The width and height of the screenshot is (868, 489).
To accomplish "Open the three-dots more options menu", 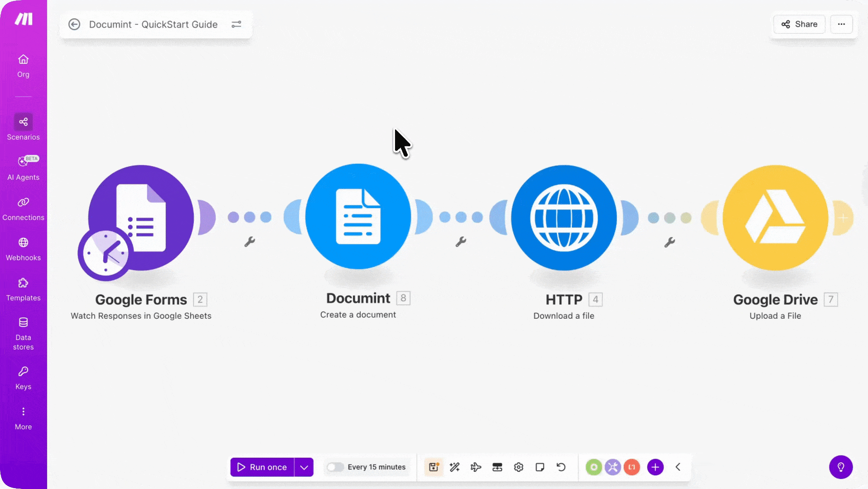I will pos(841,24).
